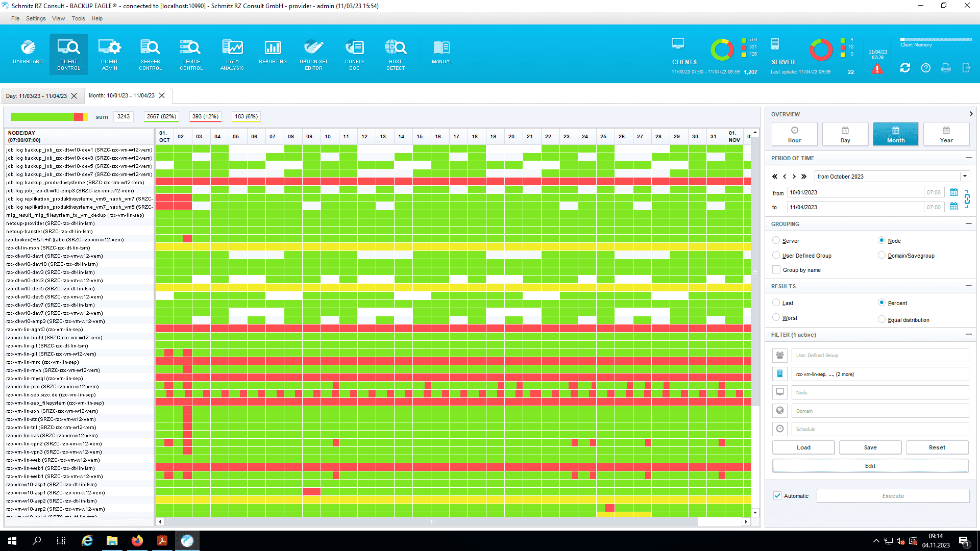Enable Group by name checkbox
This screenshot has height=551, width=980.
[776, 270]
